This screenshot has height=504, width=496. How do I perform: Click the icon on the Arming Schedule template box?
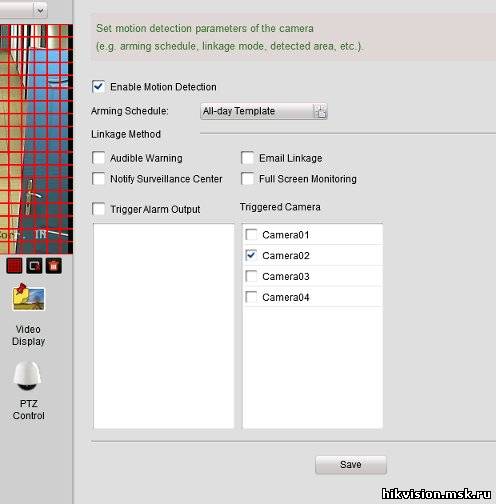(320, 111)
